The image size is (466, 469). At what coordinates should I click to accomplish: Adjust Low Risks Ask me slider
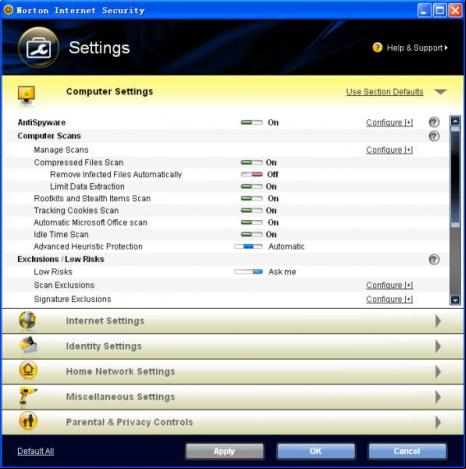[x=248, y=272]
